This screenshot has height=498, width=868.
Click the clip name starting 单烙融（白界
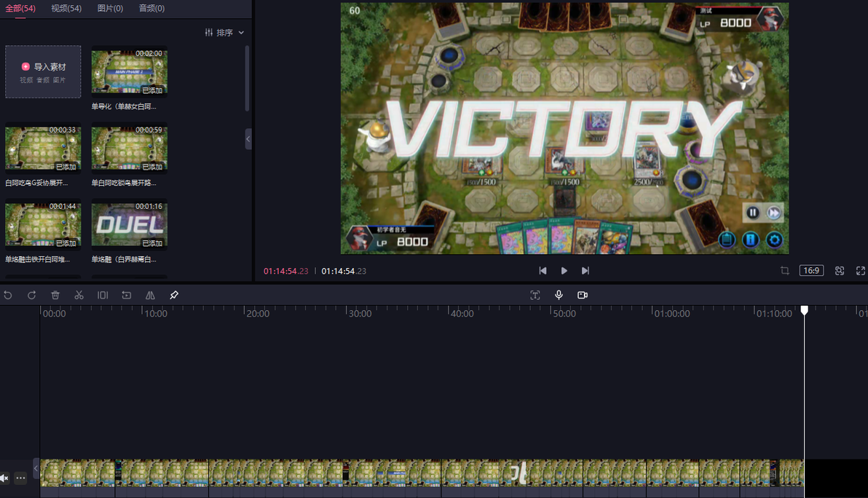(x=124, y=259)
